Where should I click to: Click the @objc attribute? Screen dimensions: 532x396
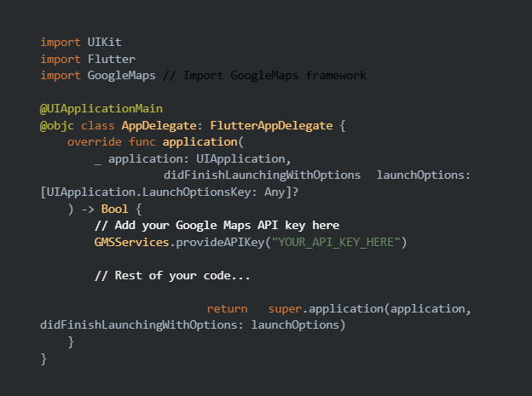pos(56,126)
